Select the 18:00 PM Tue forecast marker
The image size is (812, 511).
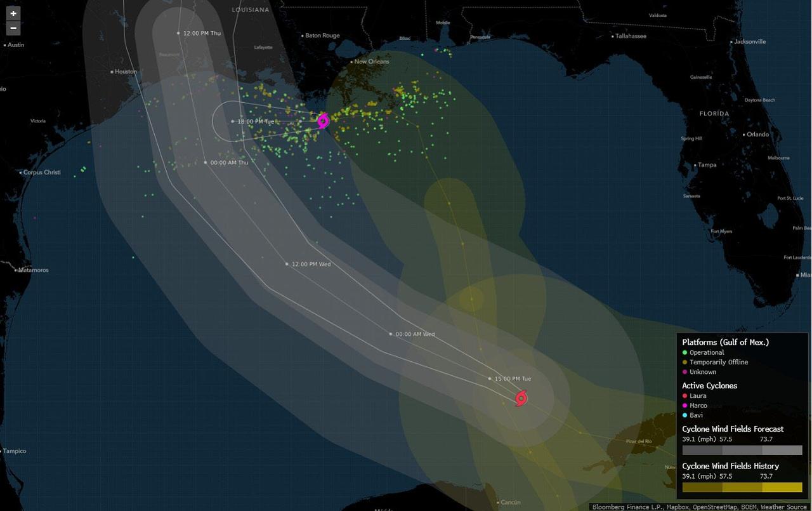pyautogui.click(x=233, y=121)
